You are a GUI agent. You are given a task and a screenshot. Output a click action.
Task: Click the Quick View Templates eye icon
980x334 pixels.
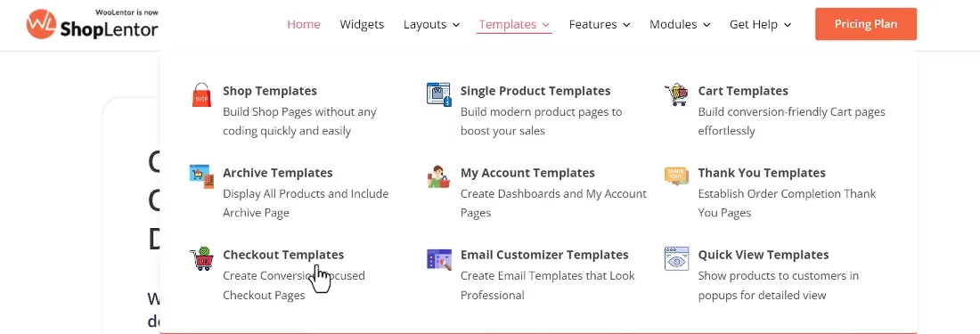(676, 258)
